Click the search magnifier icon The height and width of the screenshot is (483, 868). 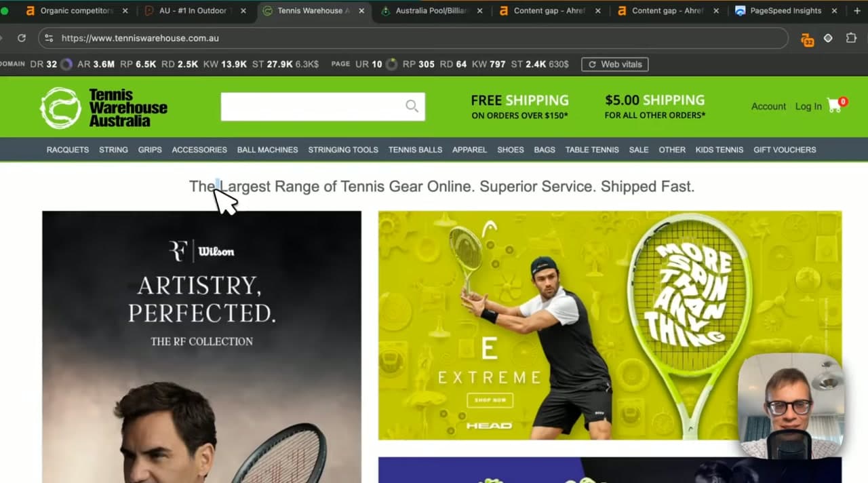[x=412, y=106]
